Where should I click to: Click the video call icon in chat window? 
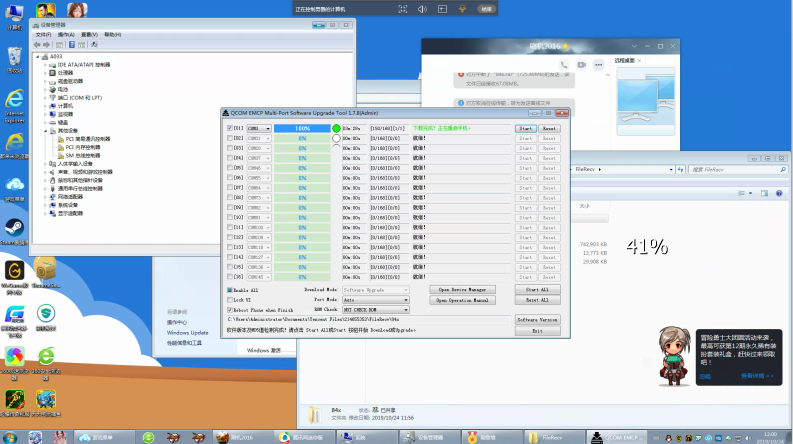coord(582,65)
